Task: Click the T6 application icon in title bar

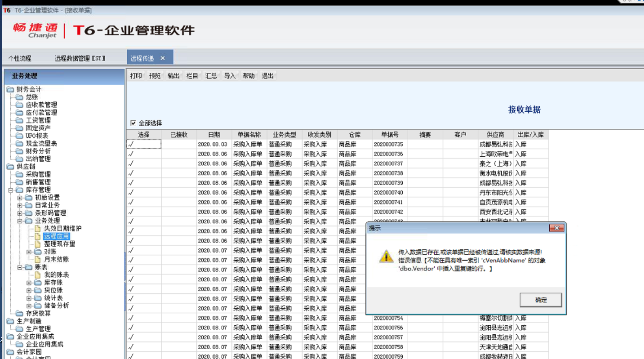Action: click(7, 10)
